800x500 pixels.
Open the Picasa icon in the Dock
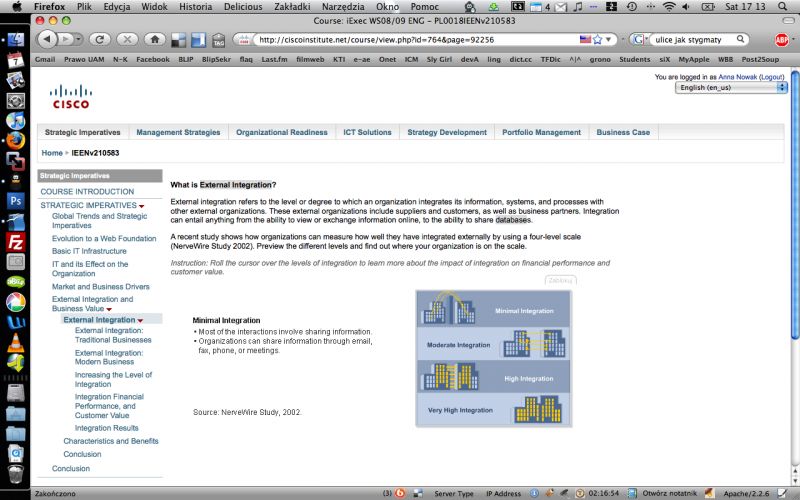[15, 302]
